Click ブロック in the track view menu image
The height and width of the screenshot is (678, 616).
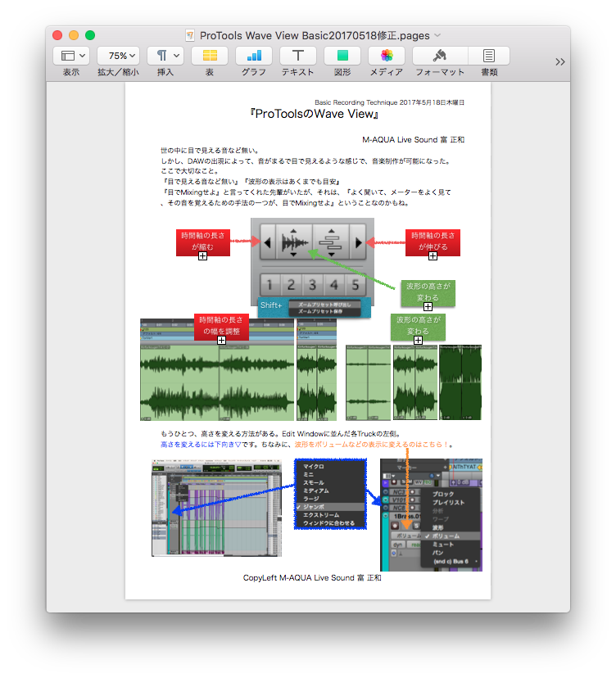click(x=443, y=495)
